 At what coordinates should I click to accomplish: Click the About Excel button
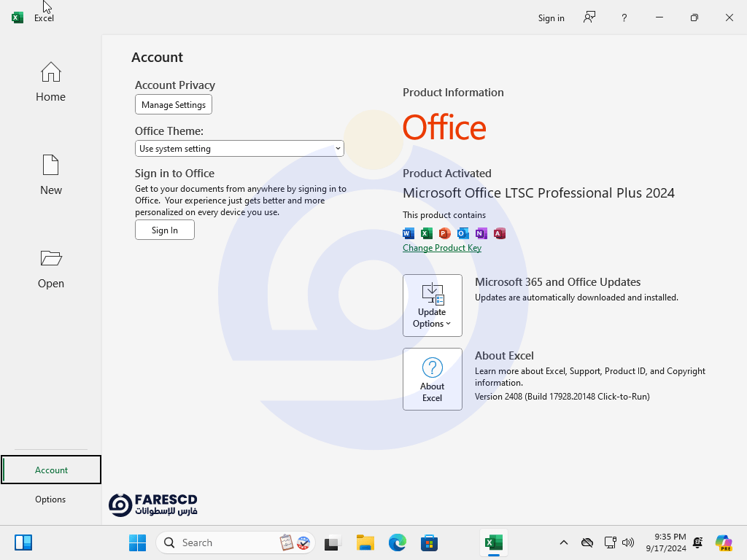pyautogui.click(x=432, y=379)
